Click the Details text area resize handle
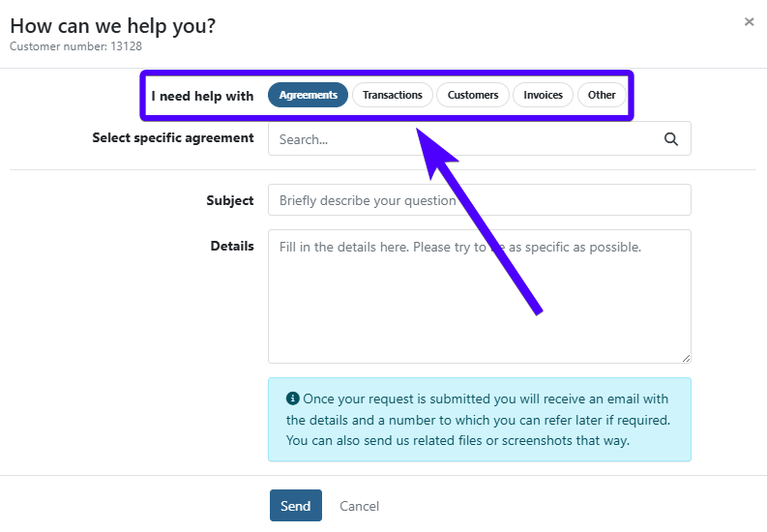This screenshot has height=532, width=767. (687, 358)
